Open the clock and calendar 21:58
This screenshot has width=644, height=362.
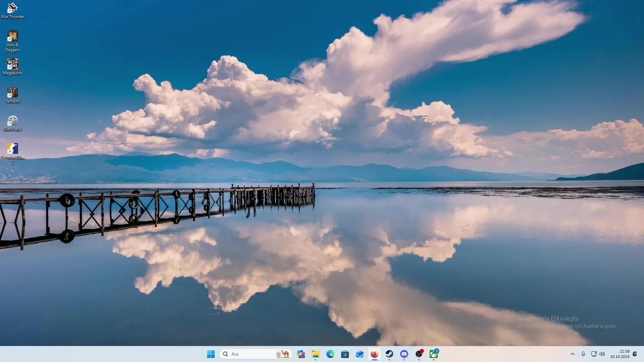tap(620, 354)
